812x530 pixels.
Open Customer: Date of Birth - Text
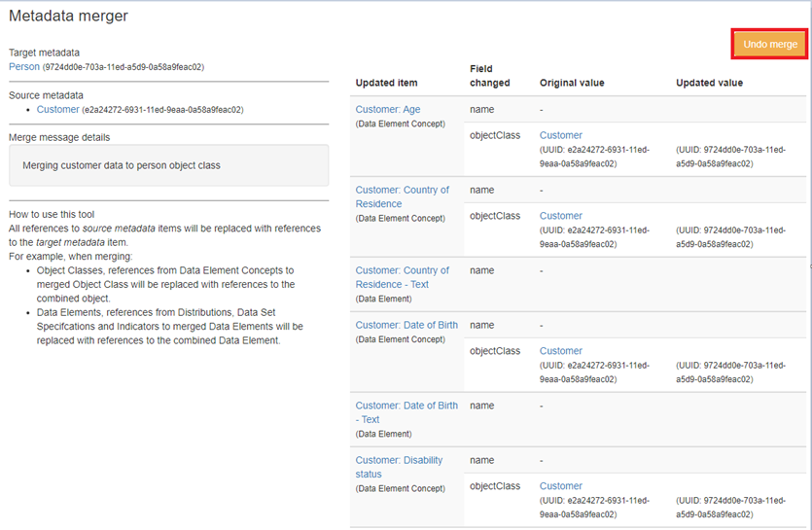[406, 412]
